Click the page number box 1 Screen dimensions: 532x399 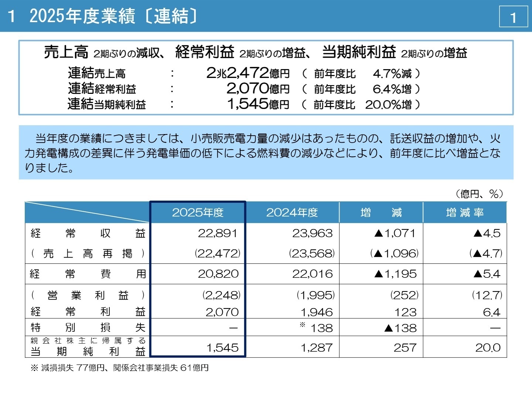click(514, 17)
